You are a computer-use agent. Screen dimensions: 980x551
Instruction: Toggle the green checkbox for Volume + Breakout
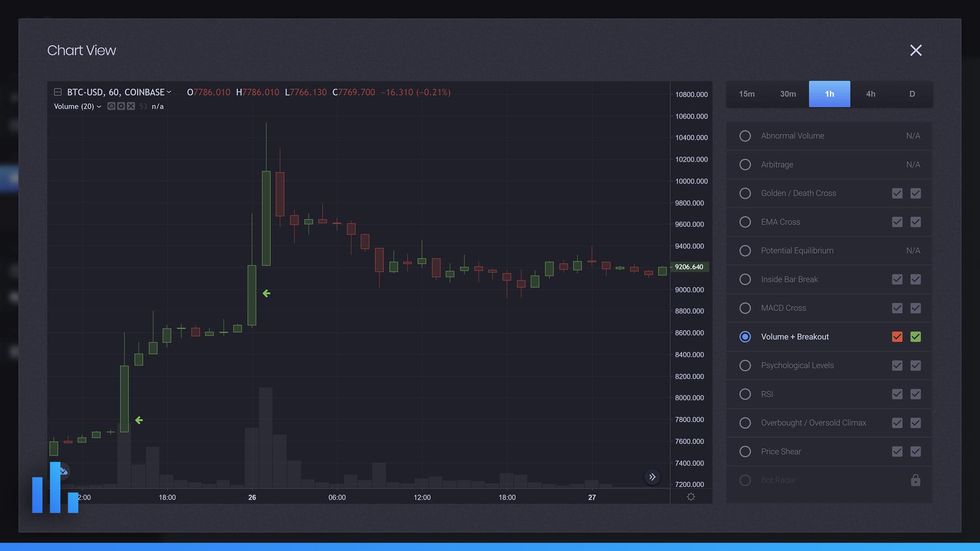click(915, 337)
